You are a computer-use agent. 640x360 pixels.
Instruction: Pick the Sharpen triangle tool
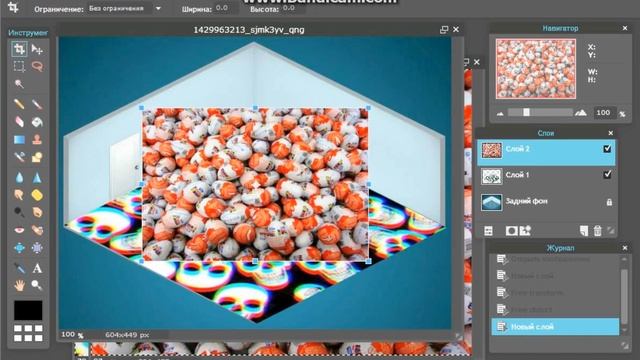click(x=37, y=177)
